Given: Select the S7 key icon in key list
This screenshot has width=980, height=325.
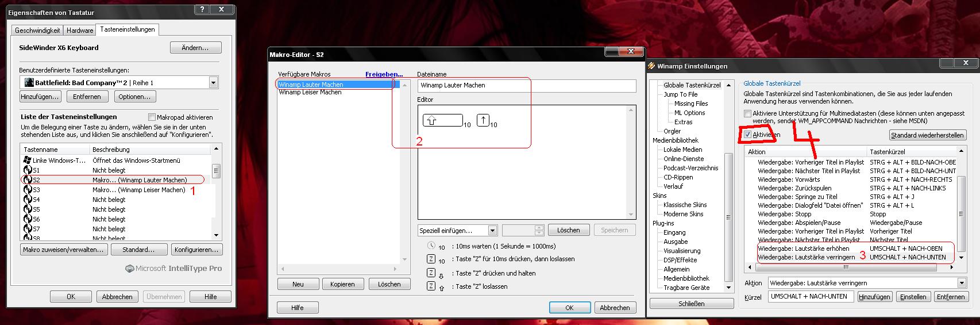Looking at the screenshot, I should pos(27,229).
